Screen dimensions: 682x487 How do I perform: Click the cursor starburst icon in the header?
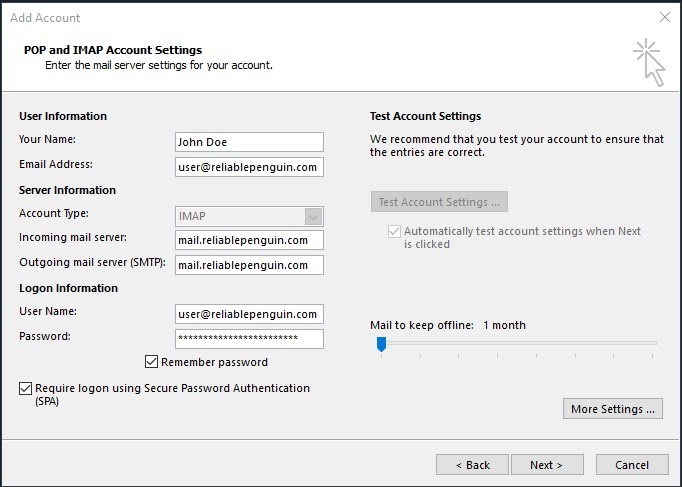tap(648, 61)
